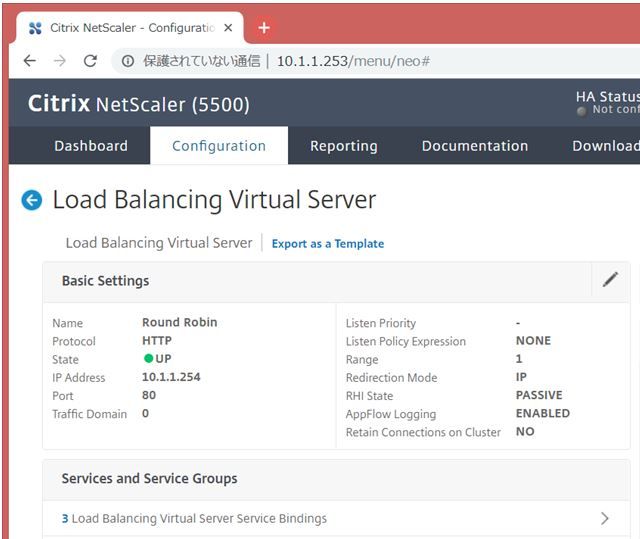Switch to the Reporting tab

(344, 146)
